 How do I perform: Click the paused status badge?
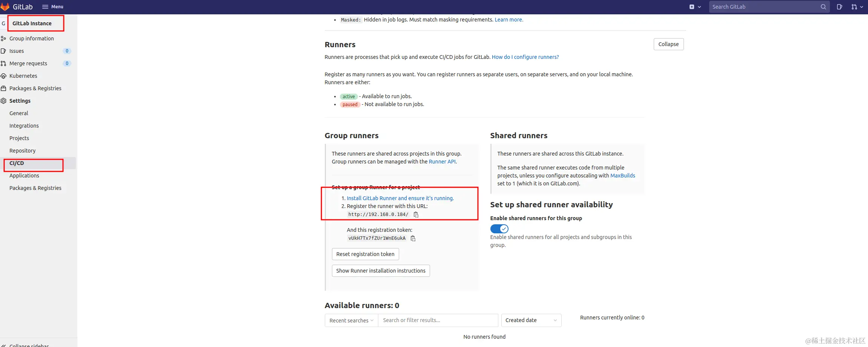pyautogui.click(x=350, y=105)
